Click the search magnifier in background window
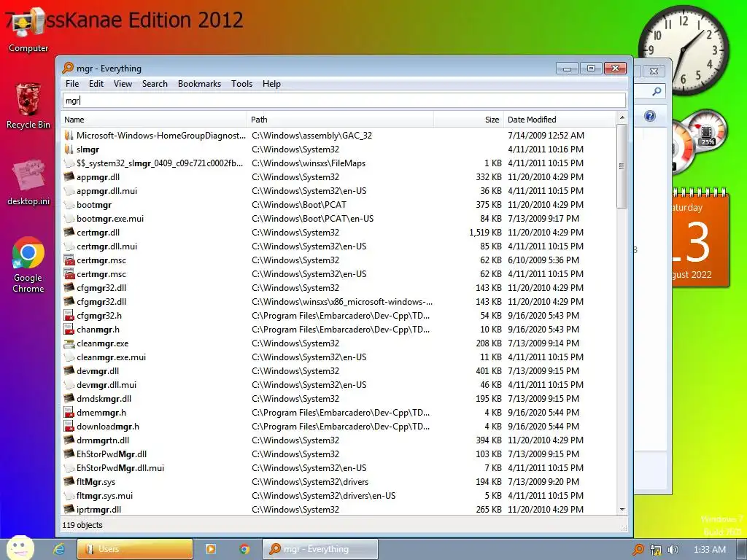This screenshot has width=747, height=560. coord(657,91)
